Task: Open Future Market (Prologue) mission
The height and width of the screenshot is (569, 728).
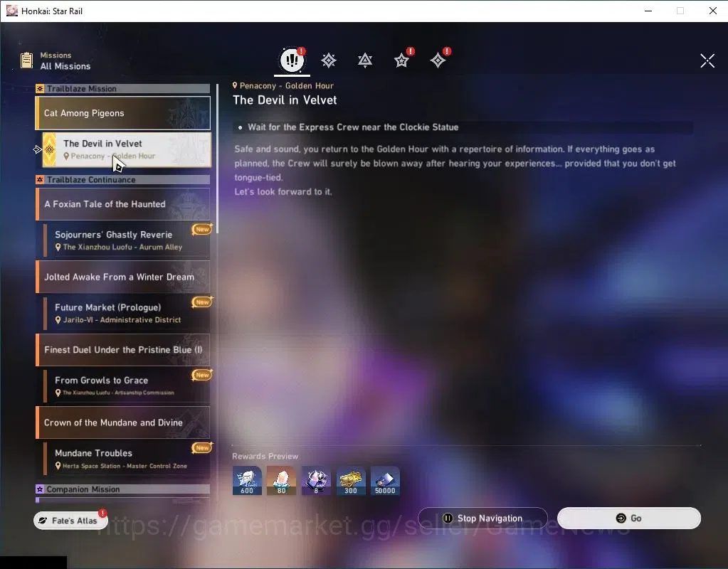Action: (x=127, y=313)
